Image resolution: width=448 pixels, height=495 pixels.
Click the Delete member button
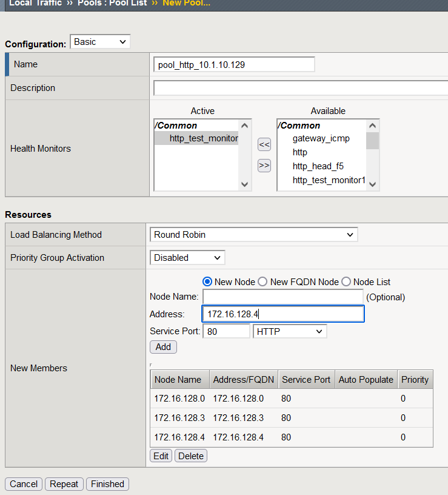point(191,456)
